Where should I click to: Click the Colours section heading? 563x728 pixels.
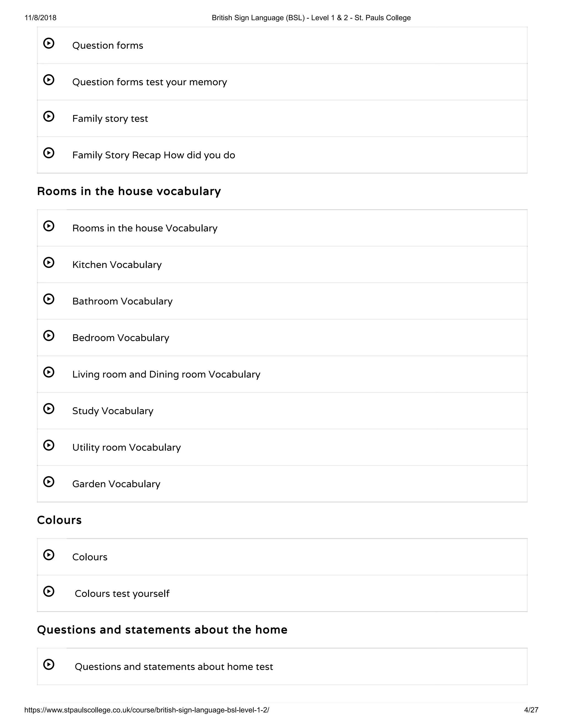tap(59, 520)
